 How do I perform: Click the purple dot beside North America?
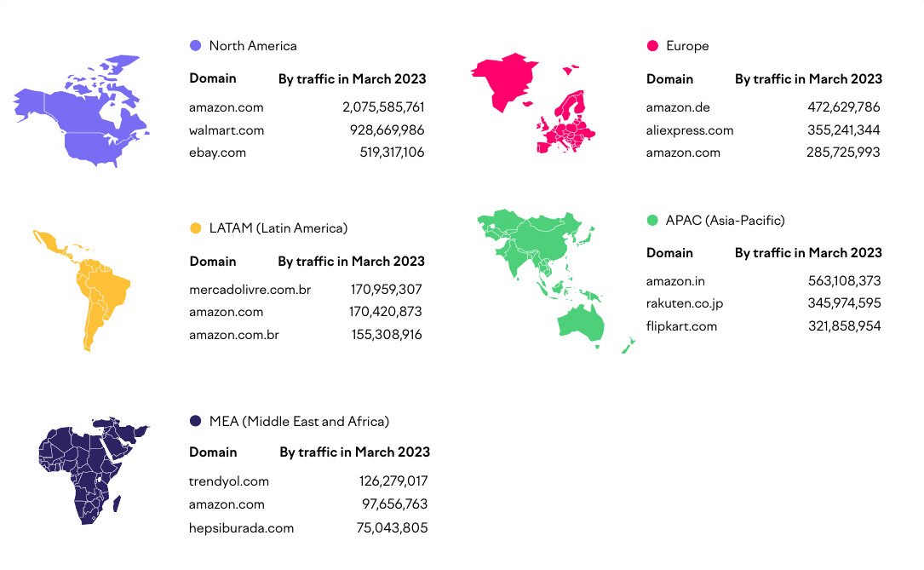click(196, 45)
